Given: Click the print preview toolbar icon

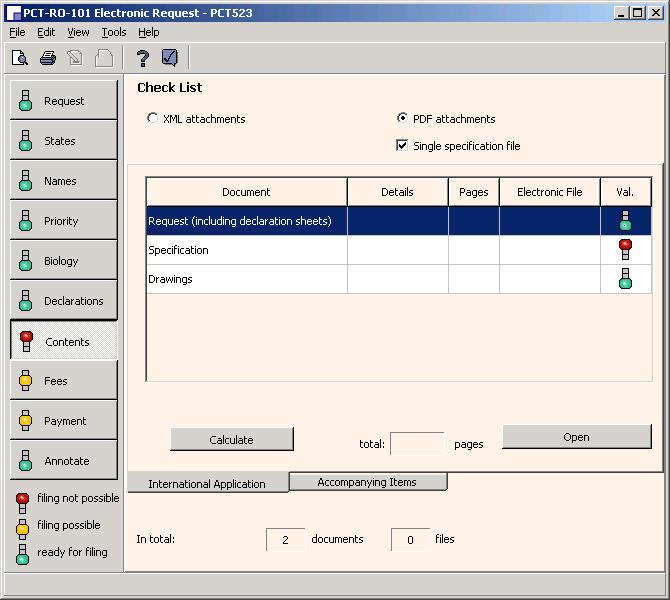Looking at the screenshot, I should pyautogui.click(x=20, y=58).
